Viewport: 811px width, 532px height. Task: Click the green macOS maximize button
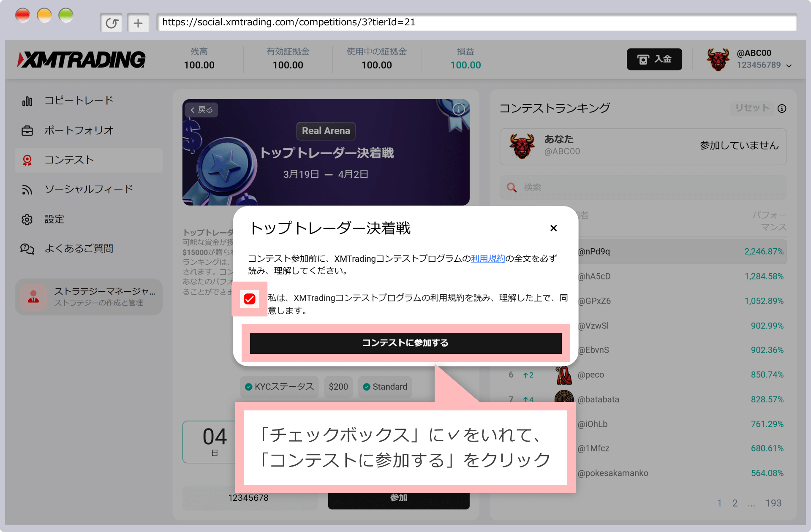point(66,16)
